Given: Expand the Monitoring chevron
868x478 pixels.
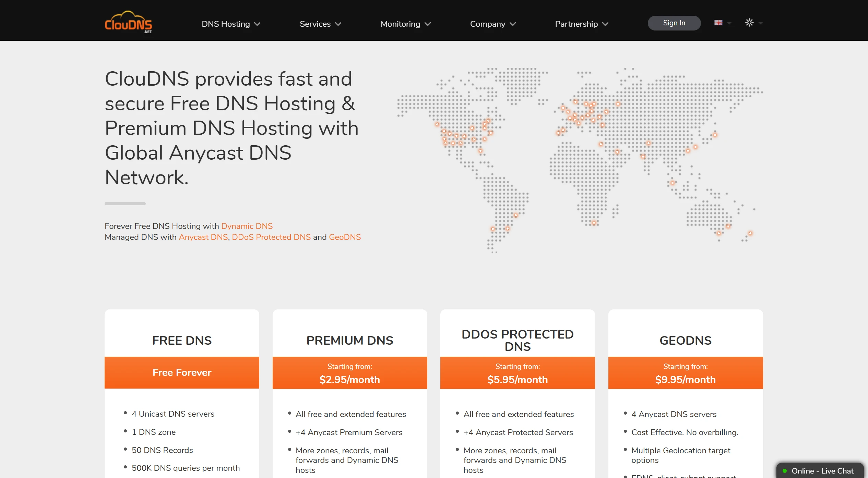Looking at the screenshot, I should 428,24.
